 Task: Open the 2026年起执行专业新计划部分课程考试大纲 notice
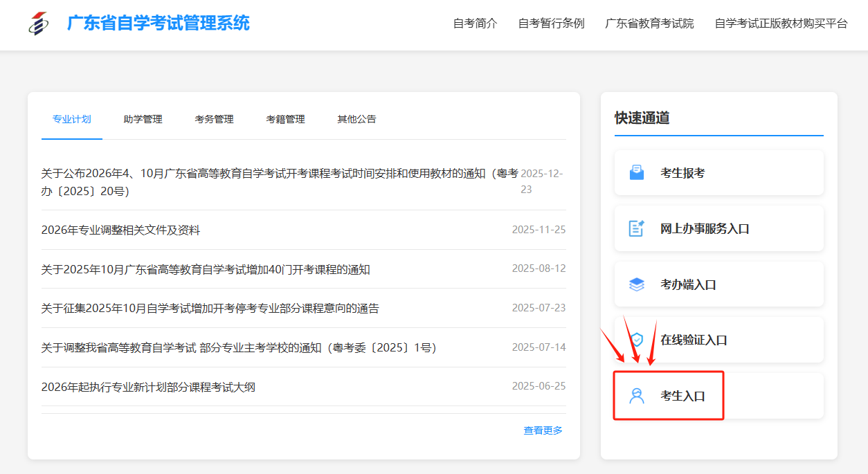tap(148, 387)
